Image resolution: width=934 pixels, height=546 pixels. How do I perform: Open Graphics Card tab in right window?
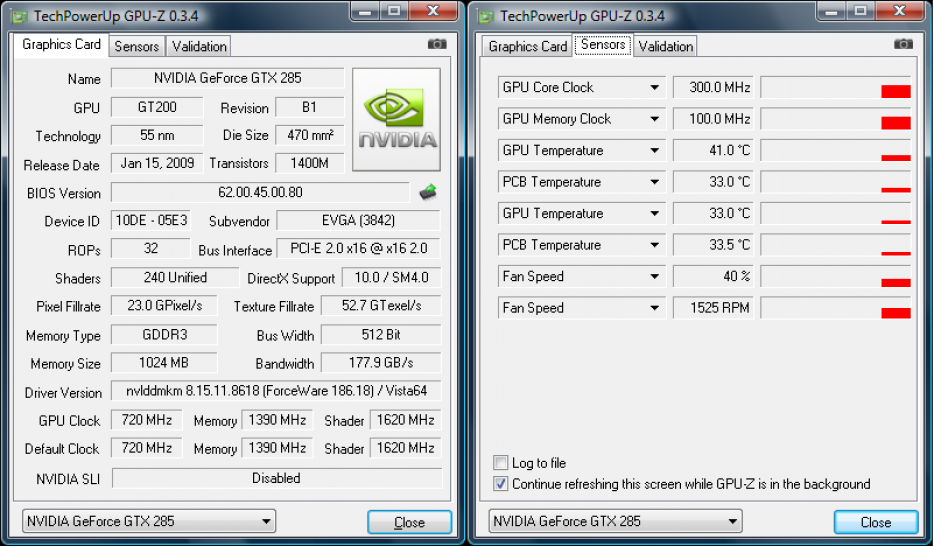(528, 46)
